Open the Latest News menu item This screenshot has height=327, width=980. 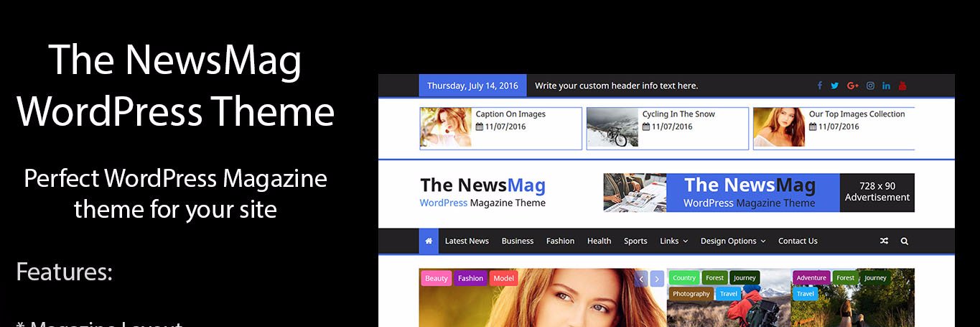pyautogui.click(x=467, y=241)
